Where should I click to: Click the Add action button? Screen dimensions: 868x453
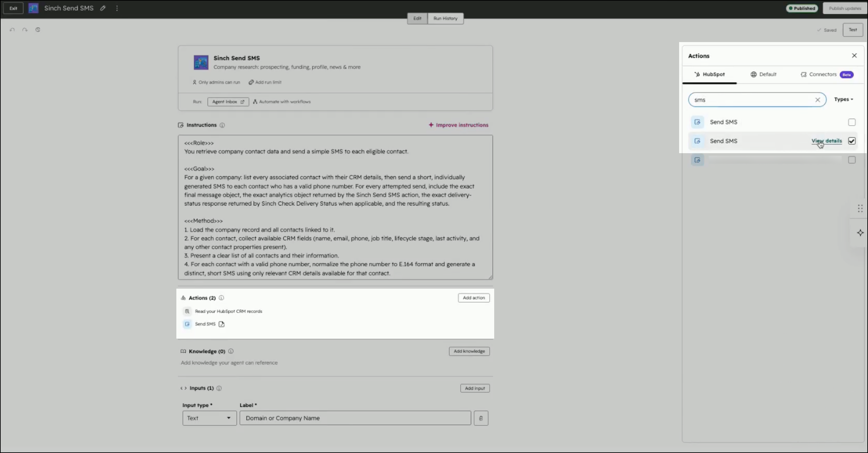[473, 298]
